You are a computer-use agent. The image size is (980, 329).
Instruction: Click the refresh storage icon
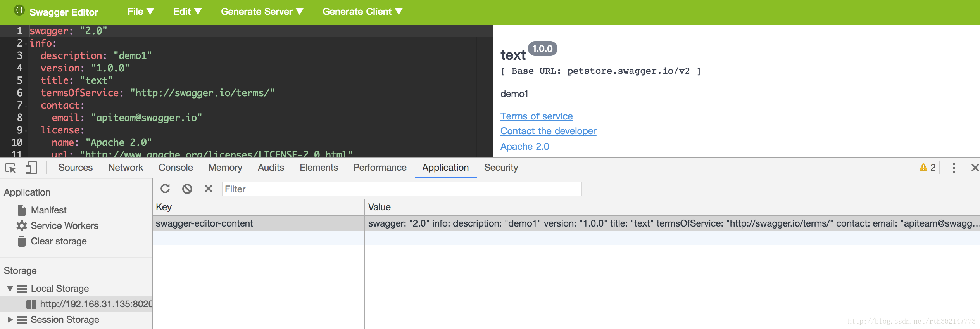click(165, 189)
